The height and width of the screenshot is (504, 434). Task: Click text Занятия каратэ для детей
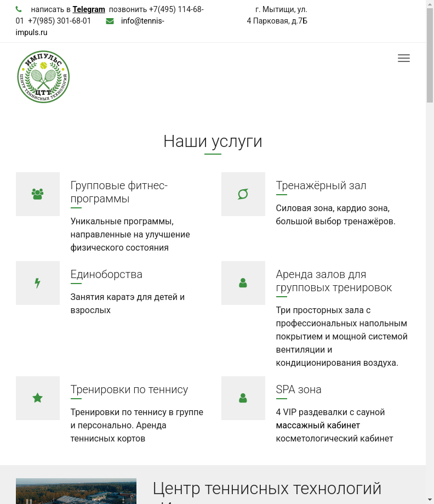pos(128,297)
